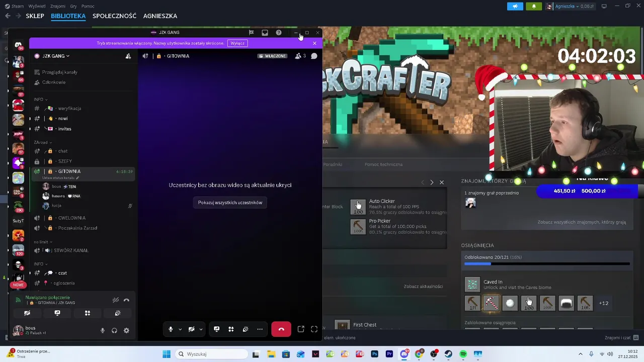Open the Discord inbox icon
The width and height of the screenshot is (644, 362).
coord(265,33)
